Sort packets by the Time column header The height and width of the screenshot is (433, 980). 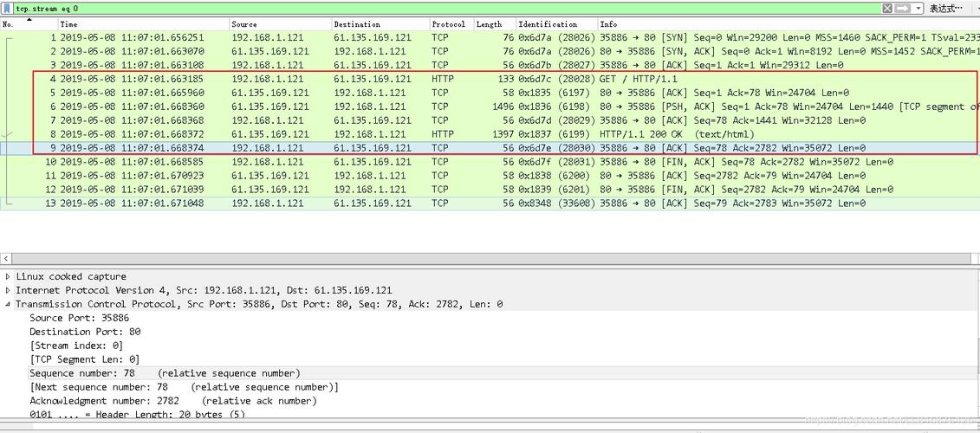(145, 23)
